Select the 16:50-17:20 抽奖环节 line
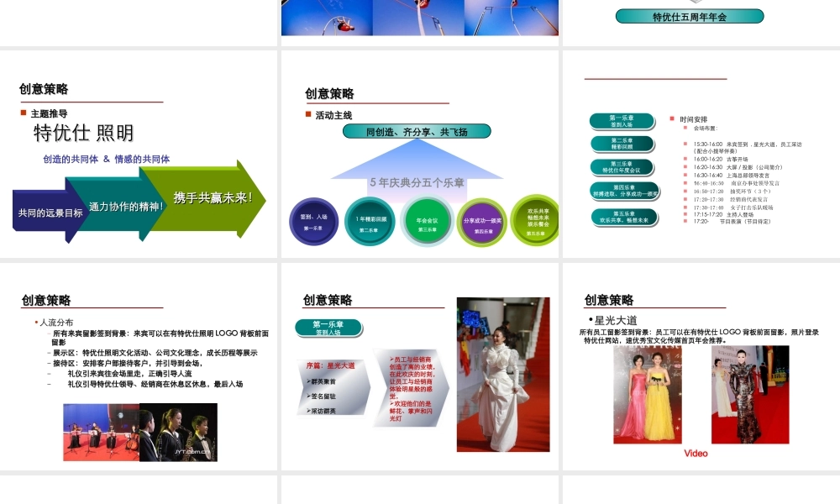 point(732,192)
